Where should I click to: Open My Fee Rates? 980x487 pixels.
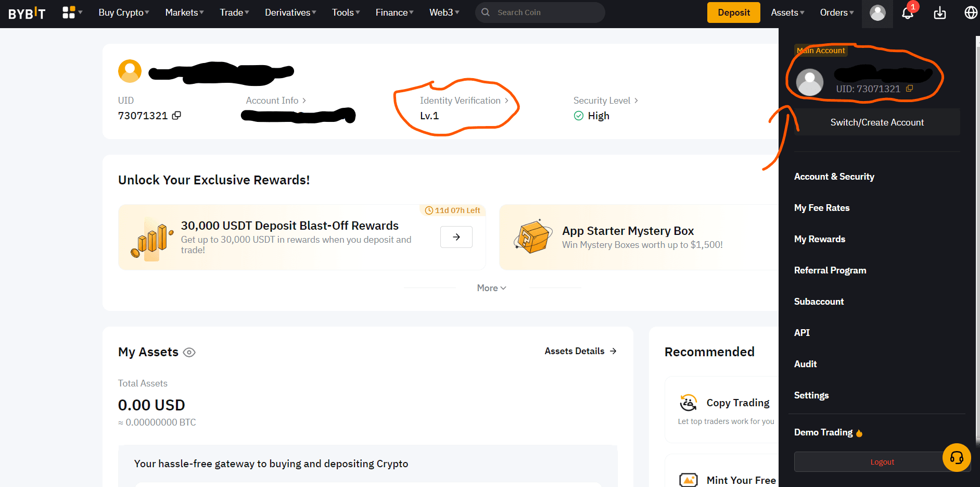822,208
